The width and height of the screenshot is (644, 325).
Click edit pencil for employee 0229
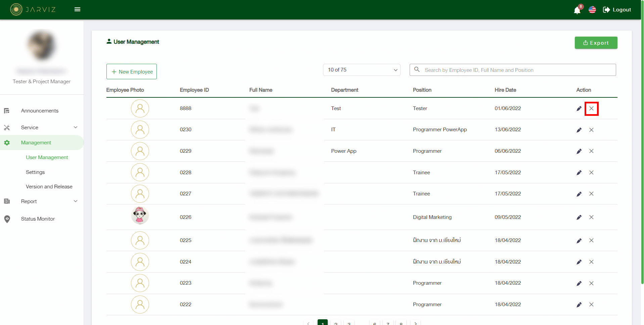579,151
